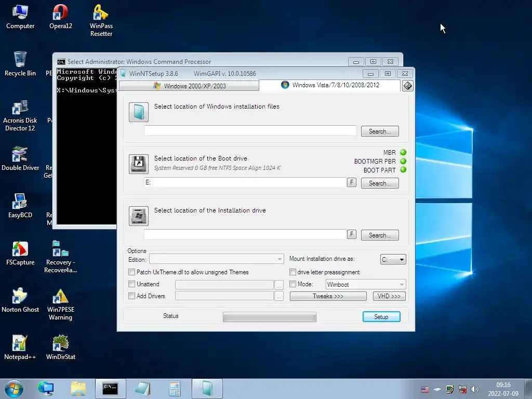Screen dimensions: 532x399
Task: Open the Recovery - Recover4all shortcut
Action: coord(60,257)
